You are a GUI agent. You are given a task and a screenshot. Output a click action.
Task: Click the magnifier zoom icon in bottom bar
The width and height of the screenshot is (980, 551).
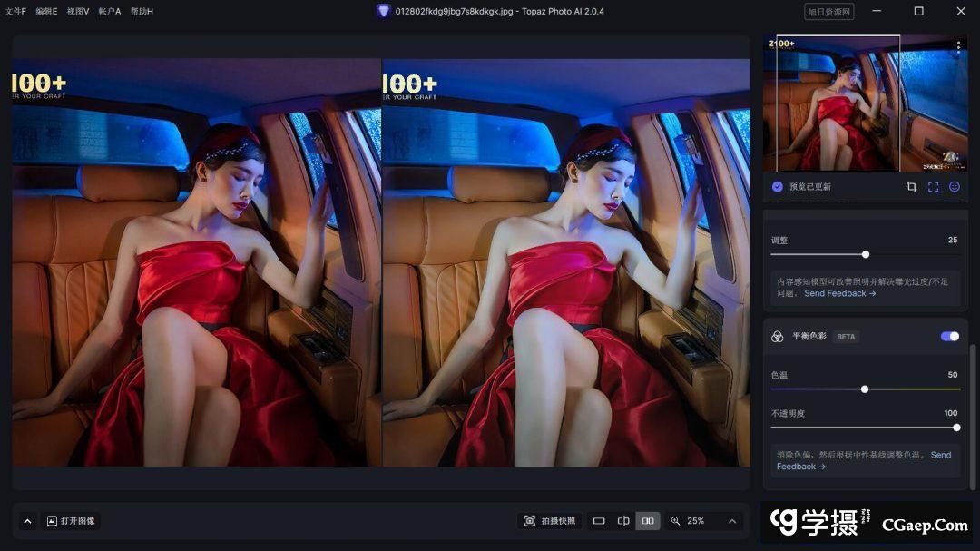point(675,520)
